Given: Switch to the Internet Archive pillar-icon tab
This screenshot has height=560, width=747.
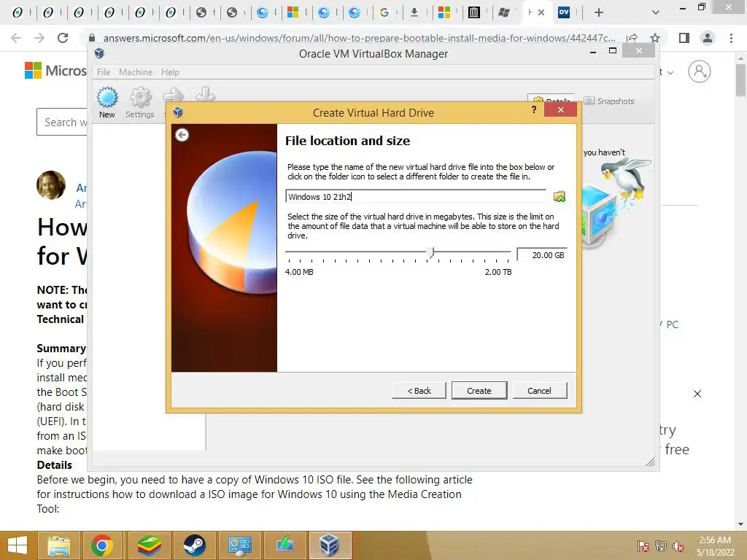Looking at the screenshot, I should click(x=474, y=13).
